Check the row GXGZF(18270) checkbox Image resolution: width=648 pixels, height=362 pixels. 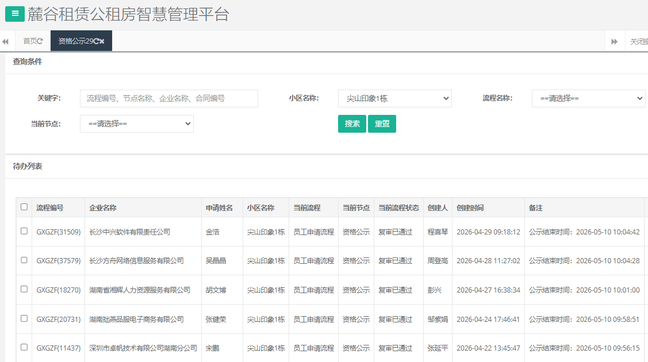coord(24,289)
